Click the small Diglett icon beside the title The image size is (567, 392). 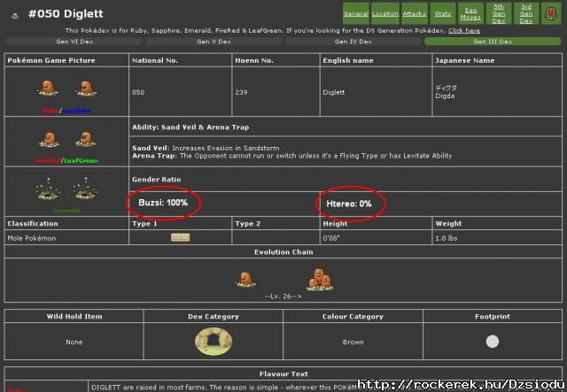15,16
